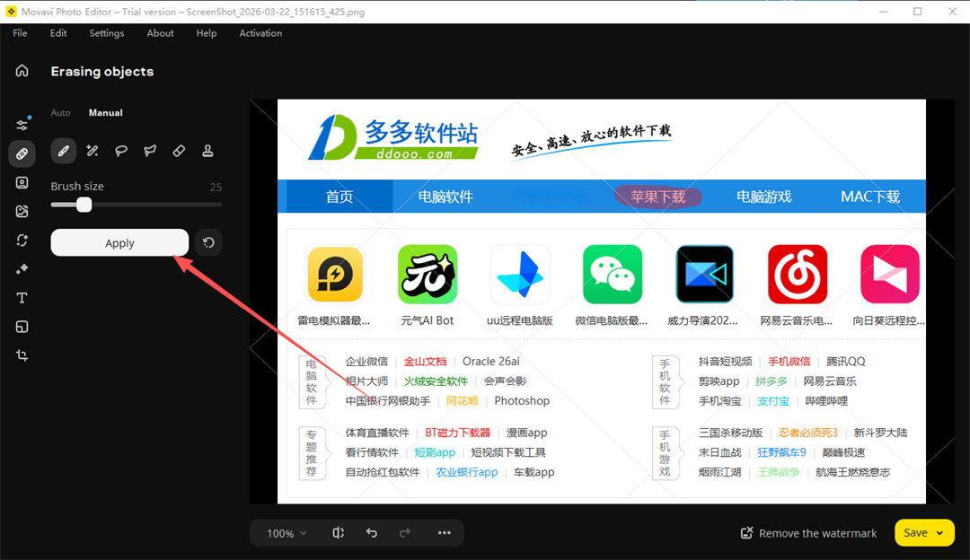Open the About menu

point(160,33)
